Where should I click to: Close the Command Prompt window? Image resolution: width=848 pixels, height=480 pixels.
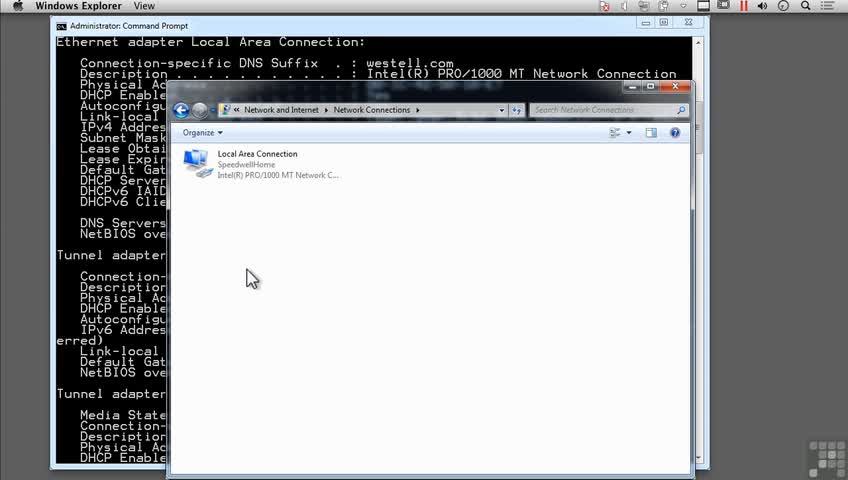point(688,22)
